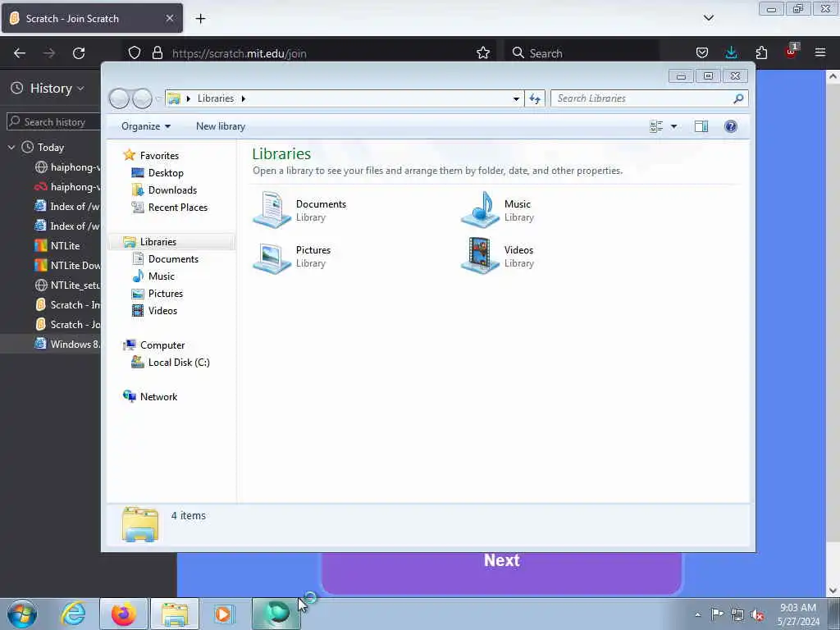Click the Firefox site lock icon
This screenshot has width=840, height=630.
157,53
